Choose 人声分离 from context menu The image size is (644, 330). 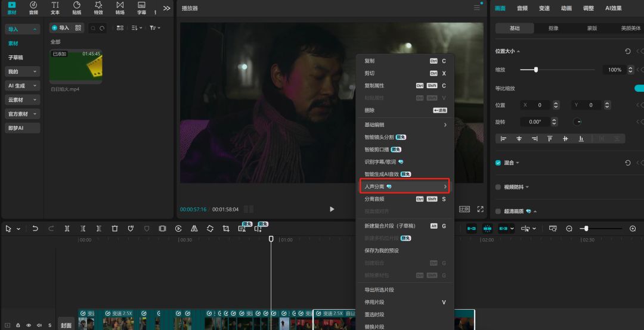pos(405,186)
